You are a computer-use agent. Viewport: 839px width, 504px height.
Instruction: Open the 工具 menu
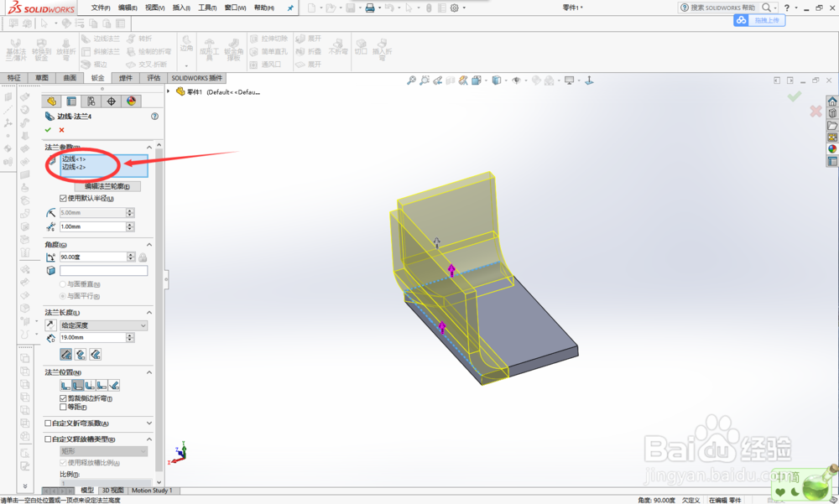[207, 8]
